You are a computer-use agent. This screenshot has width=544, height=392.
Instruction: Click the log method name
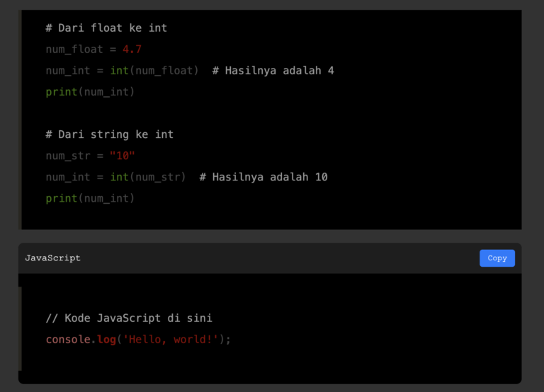106,340
